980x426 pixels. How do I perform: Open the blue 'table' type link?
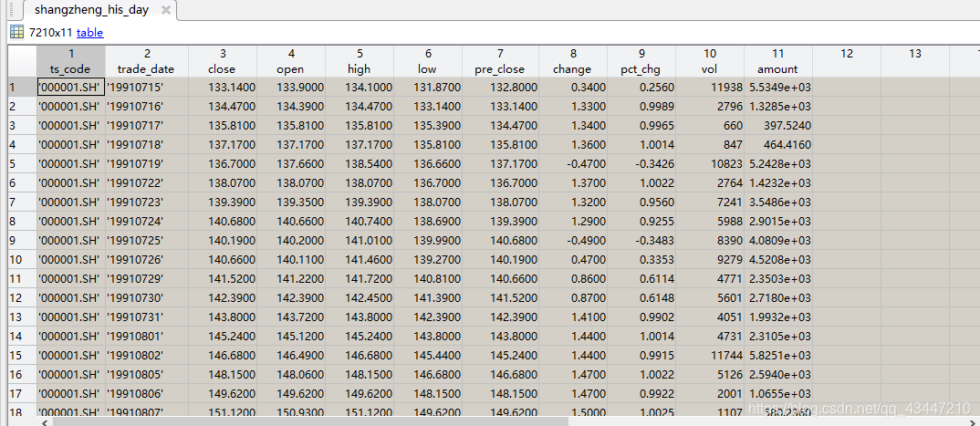click(89, 32)
